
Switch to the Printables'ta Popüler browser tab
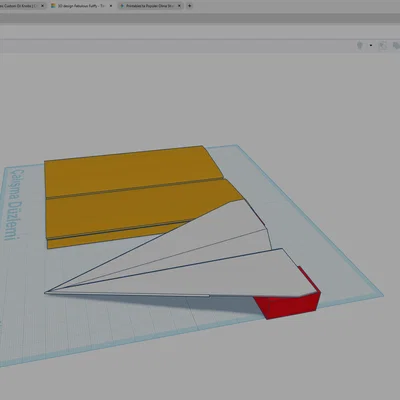point(151,6)
